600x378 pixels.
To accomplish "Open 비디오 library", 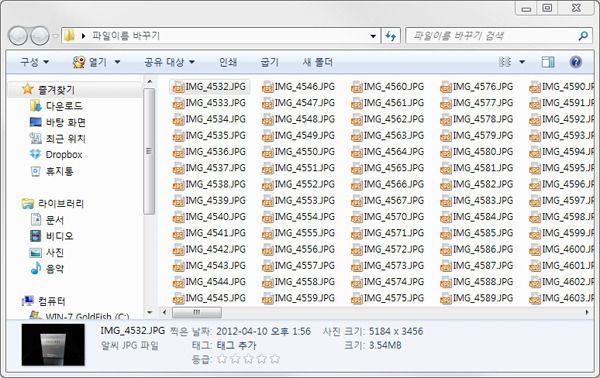I will pos(59,236).
